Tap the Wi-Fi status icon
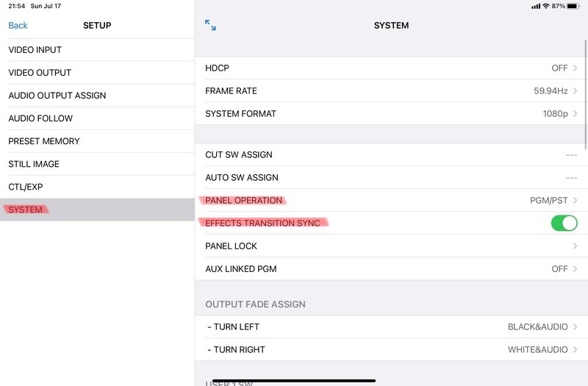 [546, 6]
